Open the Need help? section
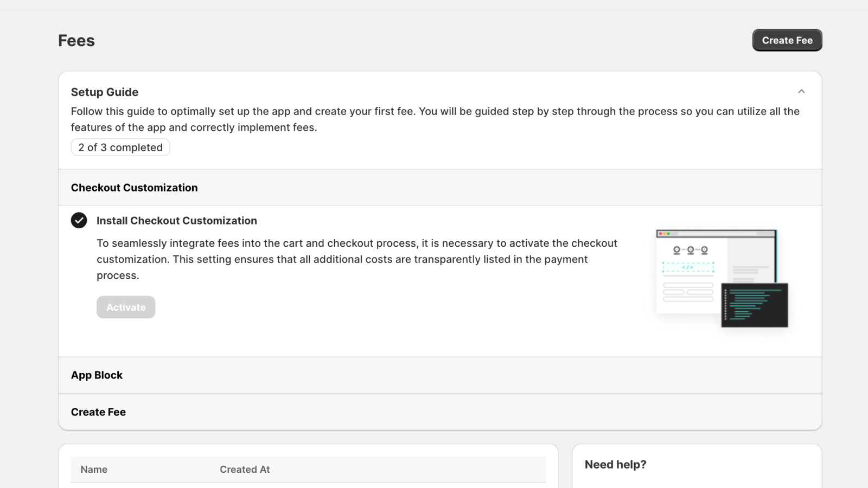This screenshot has width=868, height=488. coord(616,465)
